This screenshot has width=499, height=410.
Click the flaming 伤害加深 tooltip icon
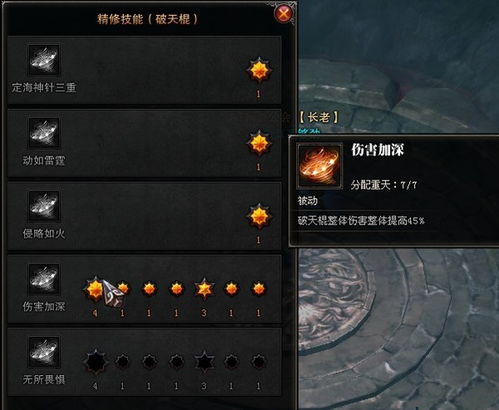320,166
